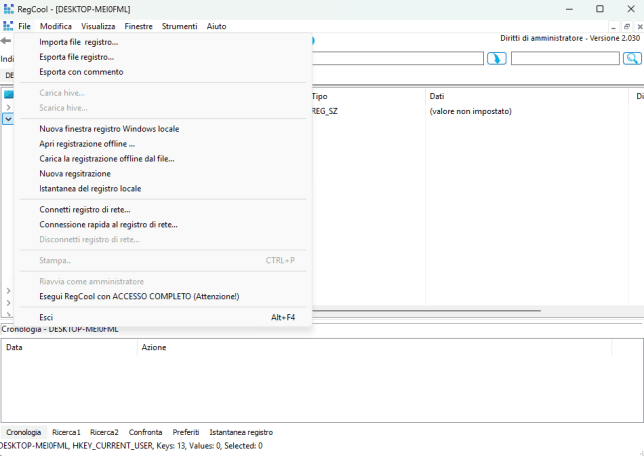This screenshot has height=456, width=644.
Task: Choose Esporta file registro menu entry
Action: point(77,57)
